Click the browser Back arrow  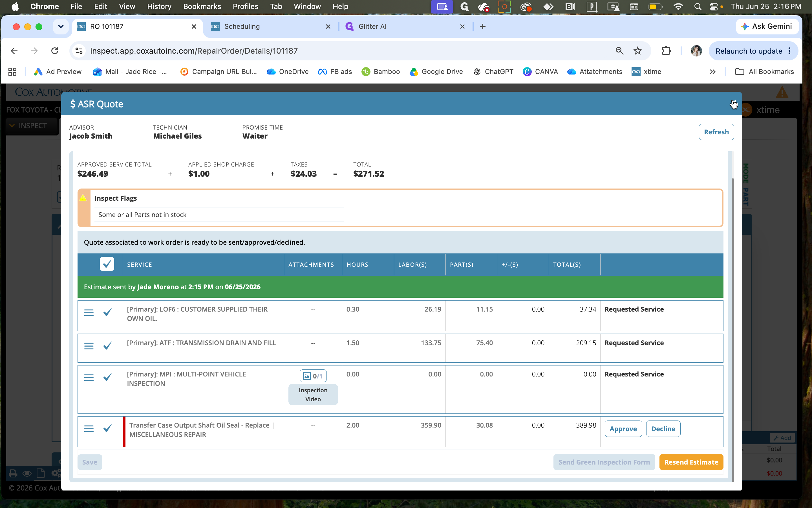coord(14,51)
